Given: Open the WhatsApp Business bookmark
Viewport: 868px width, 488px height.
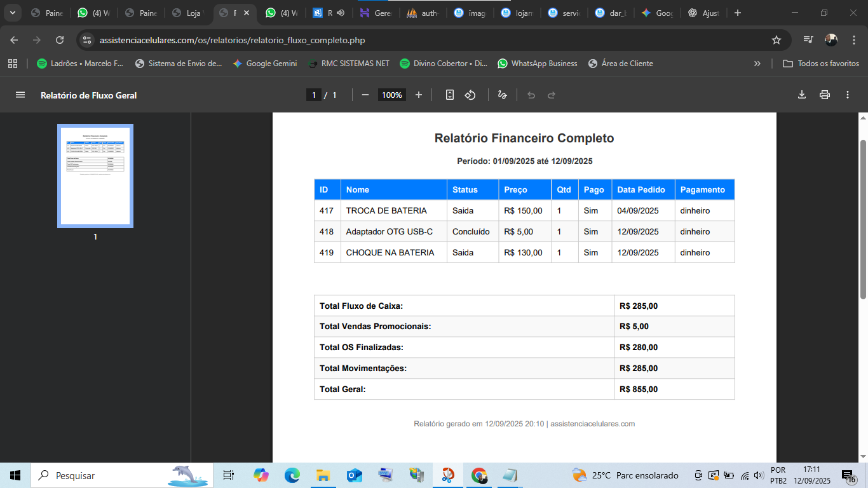Looking at the screenshot, I should [x=537, y=64].
